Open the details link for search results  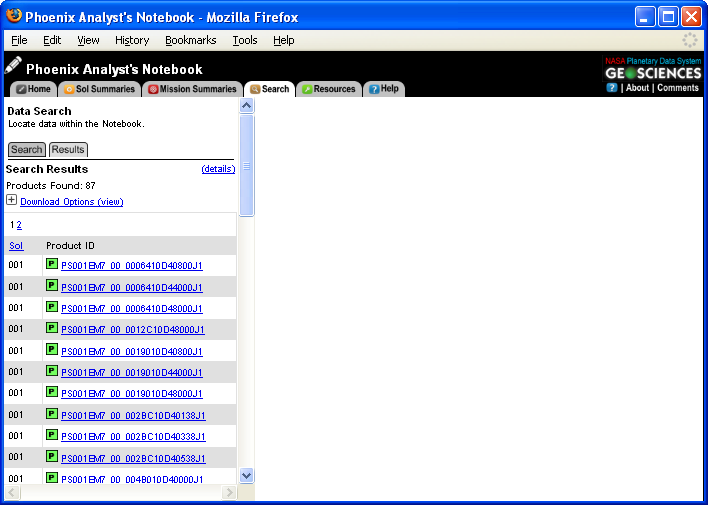pos(218,169)
